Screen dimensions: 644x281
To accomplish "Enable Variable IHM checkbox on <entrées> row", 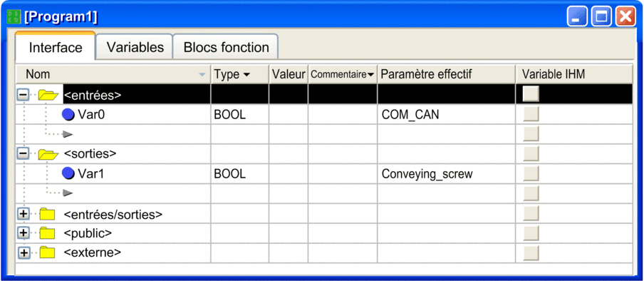I will [x=531, y=94].
